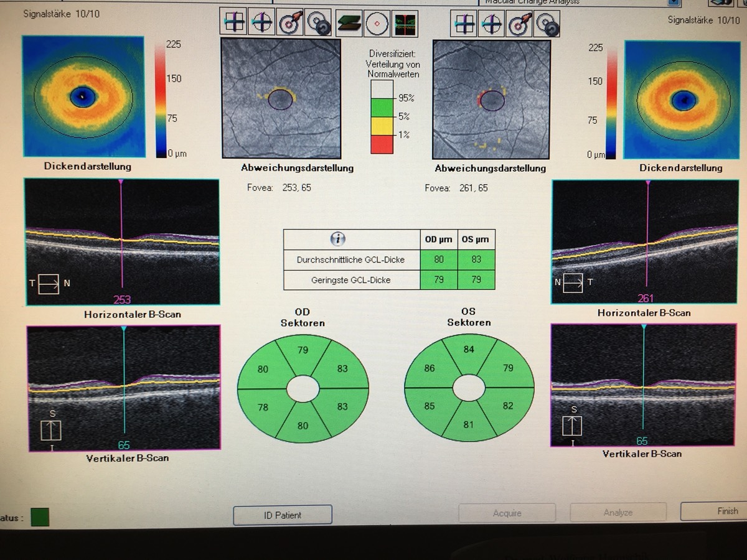
Task: Click the black B-scan display icon in the center toolbar
Action: (x=405, y=24)
